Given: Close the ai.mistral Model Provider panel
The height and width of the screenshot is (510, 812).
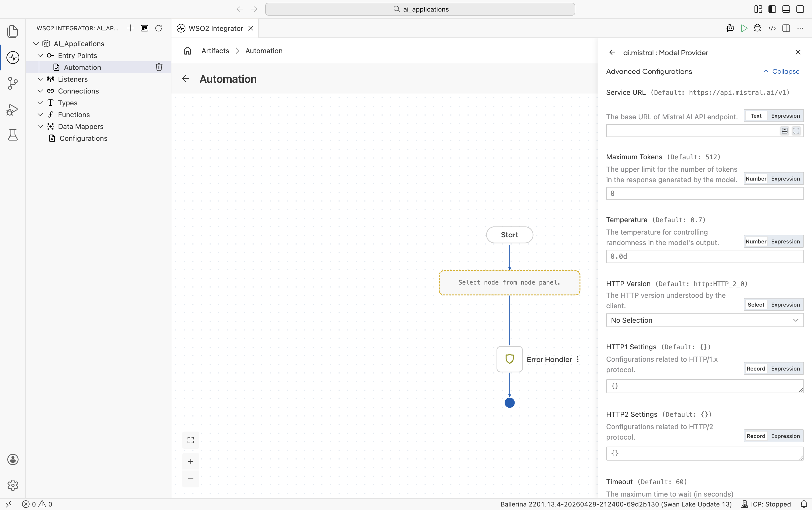Looking at the screenshot, I should click(798, 52).
